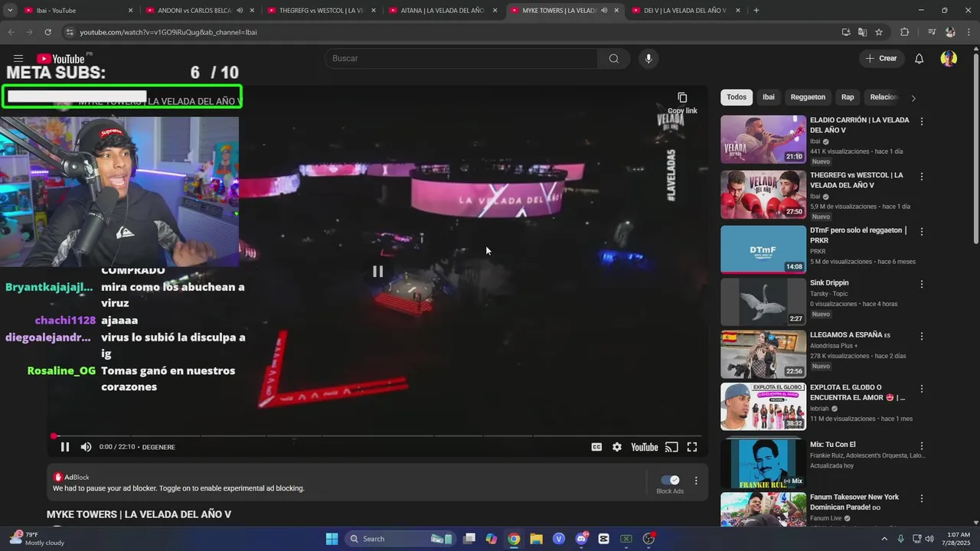Open Eladio Carrión video thumbnail

(x=763, y=139)
